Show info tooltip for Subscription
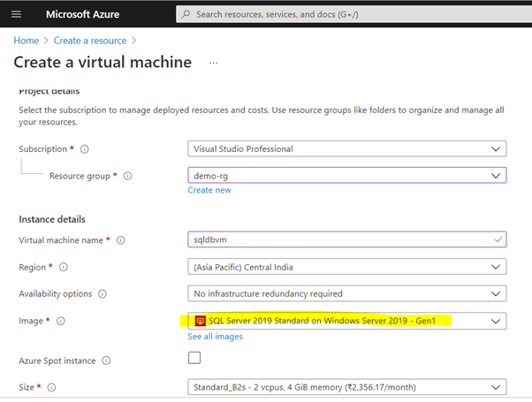Screen dimensions: 532x402 tap(85, 149)
